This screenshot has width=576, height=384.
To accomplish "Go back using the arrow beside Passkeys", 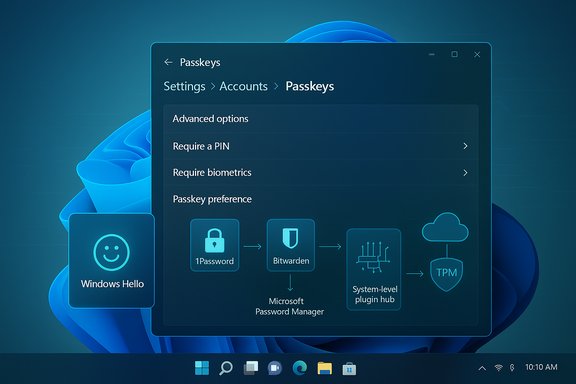I will click(x=168, y=62).
